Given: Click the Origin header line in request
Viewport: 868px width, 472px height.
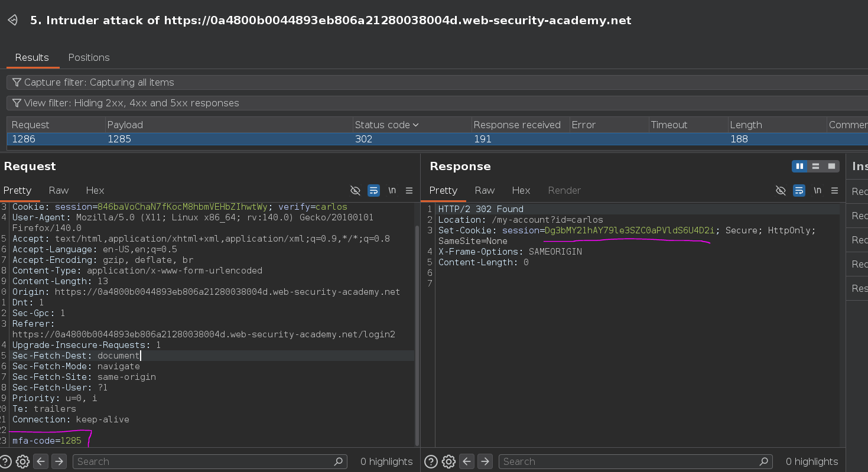Looking at the screenshot, I should pyautogui.click(x=206, y=292).
